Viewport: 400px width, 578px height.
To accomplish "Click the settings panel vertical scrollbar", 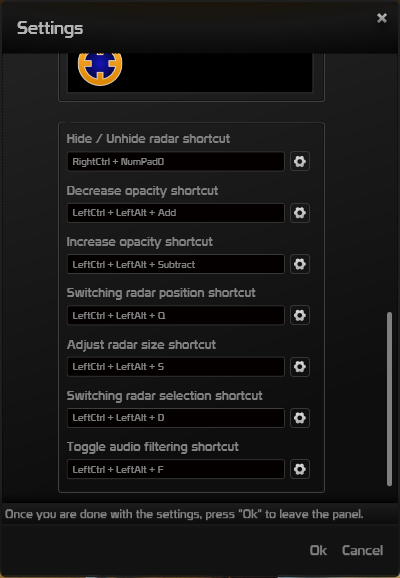I will click(389, 399).
